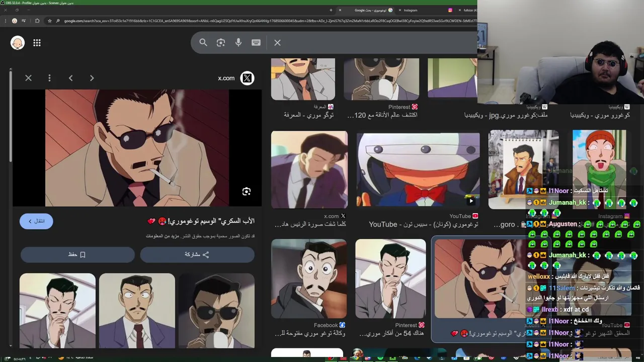The height and width of the screenshot is (362, 644).
Task: Open x.com result of man in purple suit
Action: (309, 169)
